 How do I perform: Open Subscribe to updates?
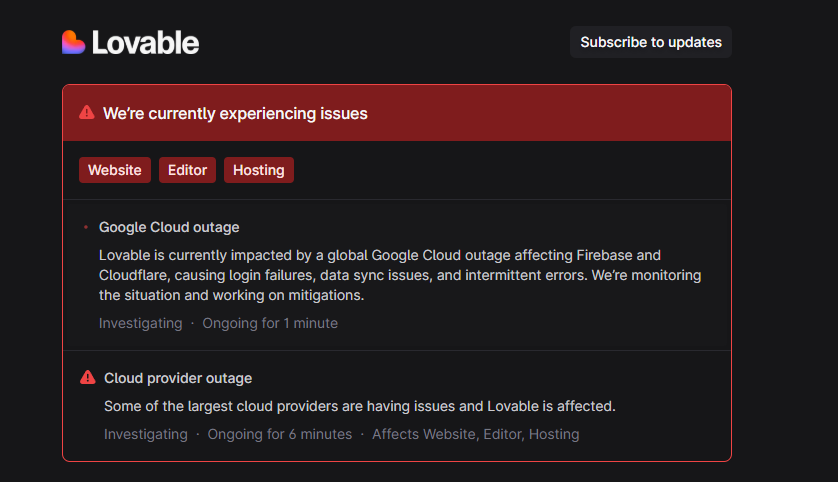point(650,42)
